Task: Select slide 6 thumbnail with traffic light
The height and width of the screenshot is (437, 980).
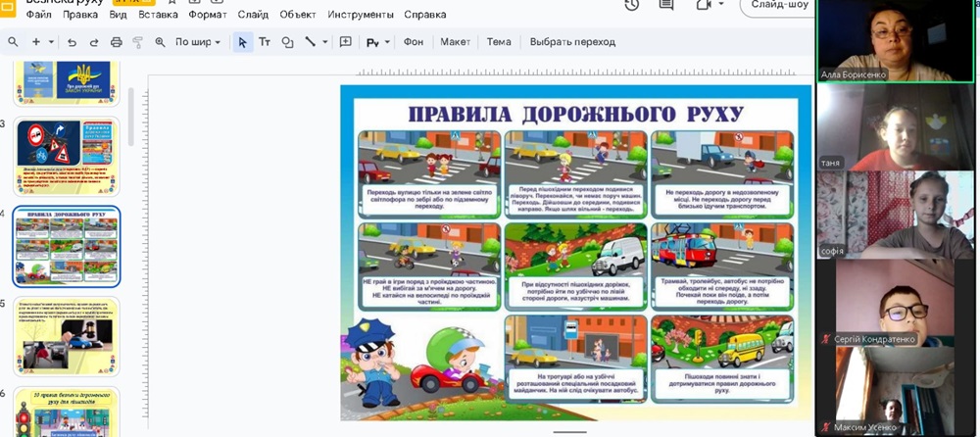Action: pos(67,411)
